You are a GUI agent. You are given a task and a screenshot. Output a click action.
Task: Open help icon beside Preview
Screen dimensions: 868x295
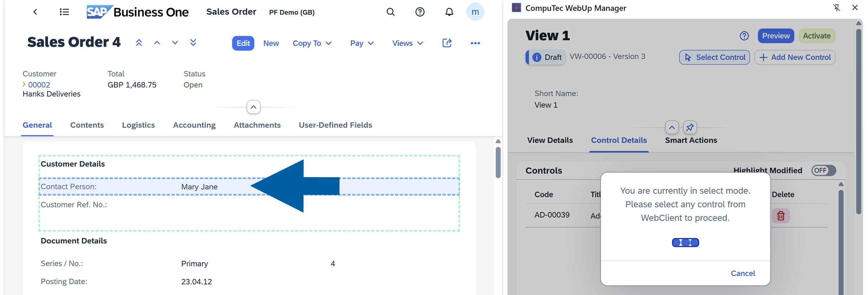click(744, 36)
